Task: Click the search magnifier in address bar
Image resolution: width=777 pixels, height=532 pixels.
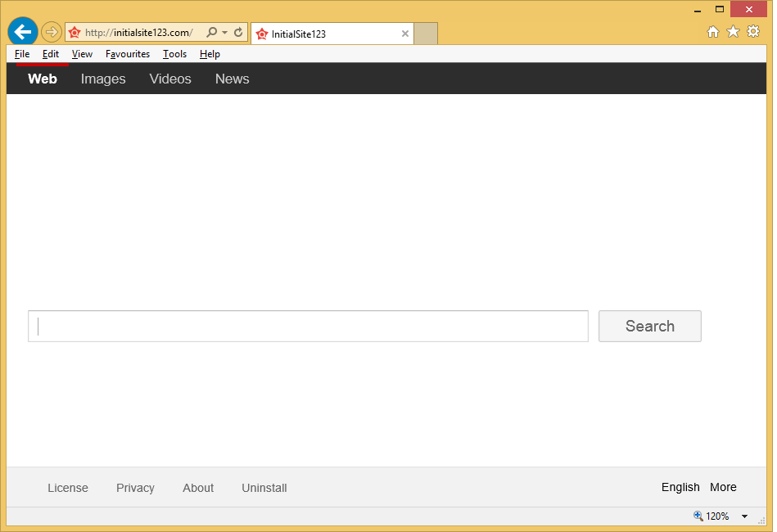Action: (x=212, y=33)
